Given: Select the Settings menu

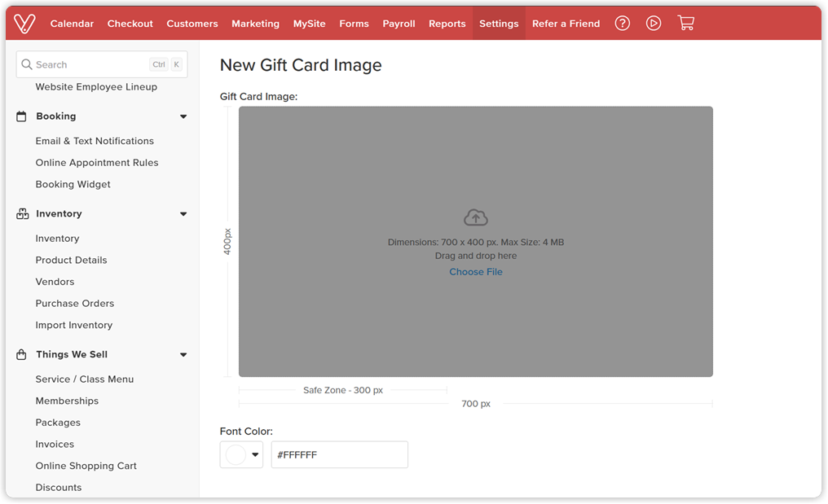Looking at the screenshot, I should [x=499, y=24].
